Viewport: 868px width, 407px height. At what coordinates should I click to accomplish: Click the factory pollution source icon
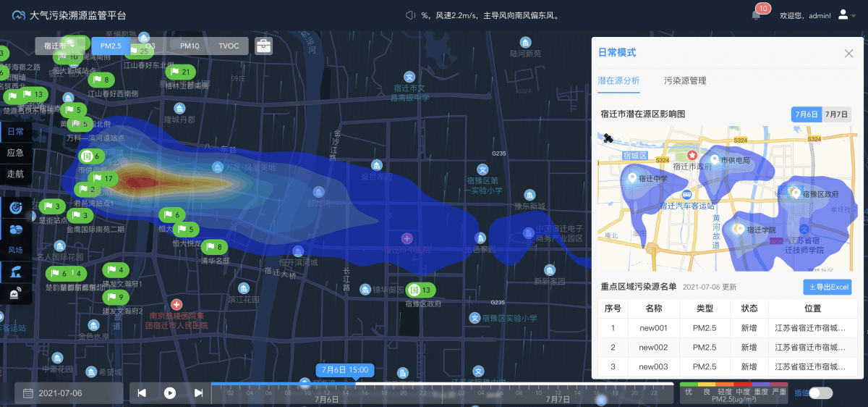16,272
